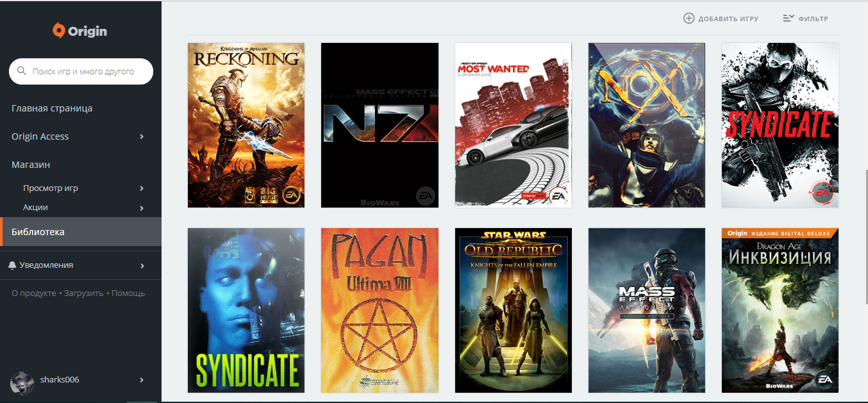868x403 pixels.
Task: Open the filter icon next to Фильтр
Action: [789, 19]
